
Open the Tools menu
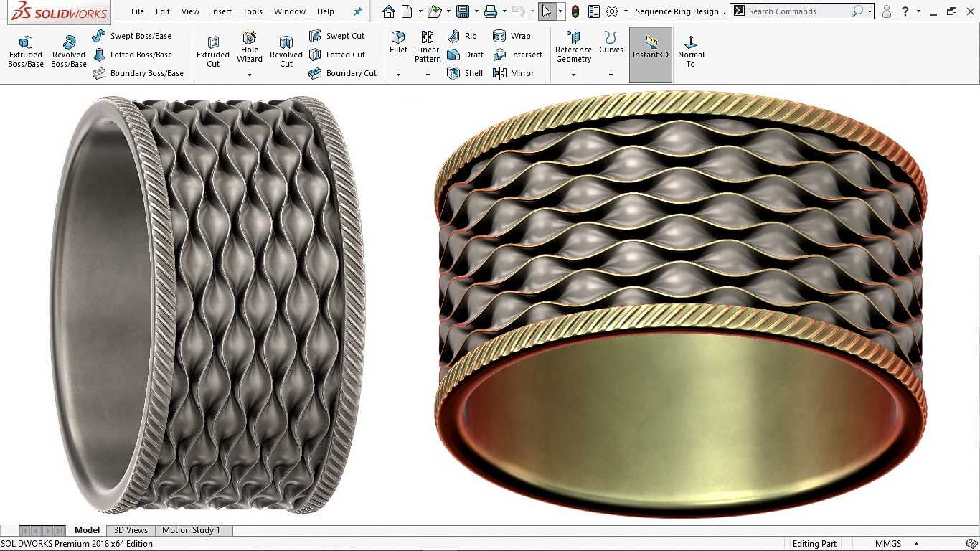(253, 11)
